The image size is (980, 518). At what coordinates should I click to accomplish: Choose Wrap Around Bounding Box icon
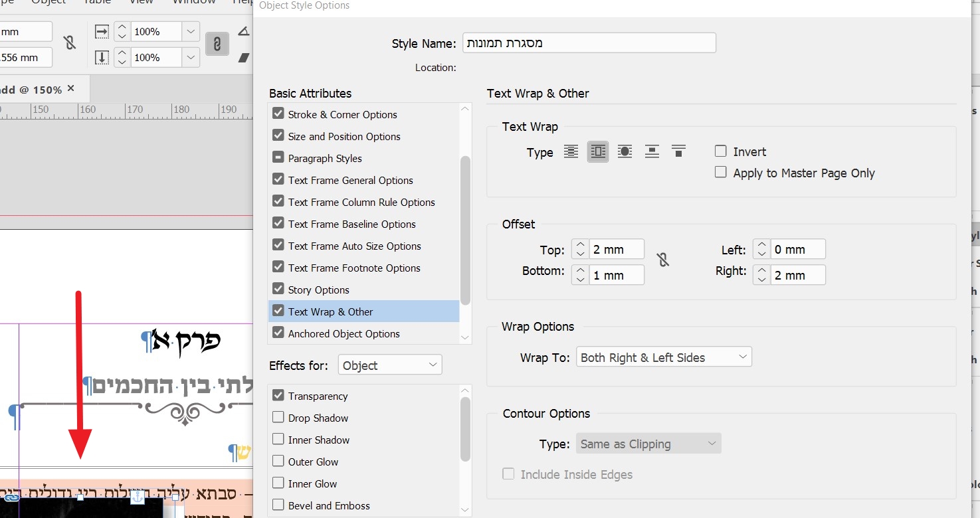tap(598, 151)
